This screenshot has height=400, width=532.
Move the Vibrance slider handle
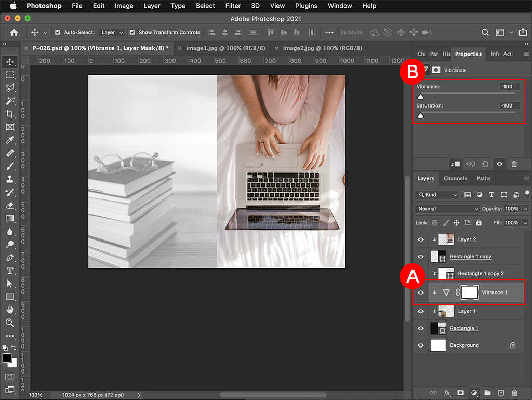pos(420,96)
